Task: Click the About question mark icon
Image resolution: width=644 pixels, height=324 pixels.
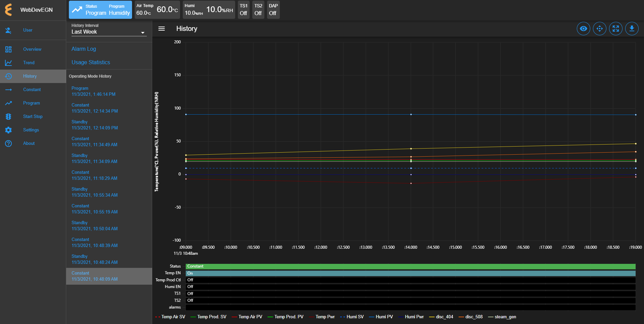Action: tap(8, 144)
